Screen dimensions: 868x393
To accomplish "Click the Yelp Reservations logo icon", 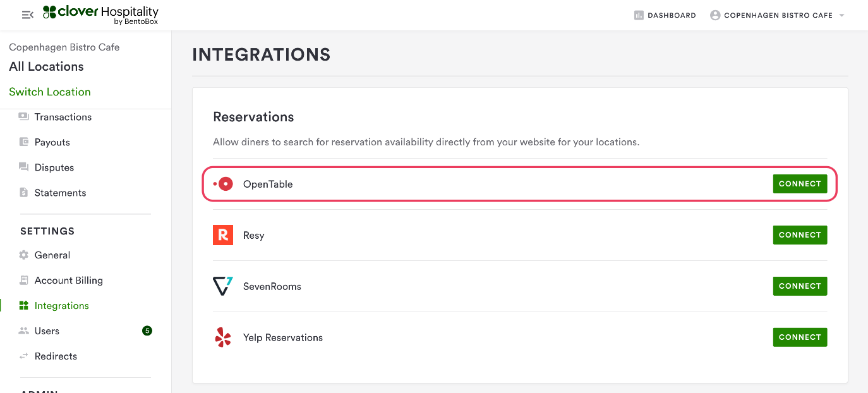I will [x=223, y=337].
